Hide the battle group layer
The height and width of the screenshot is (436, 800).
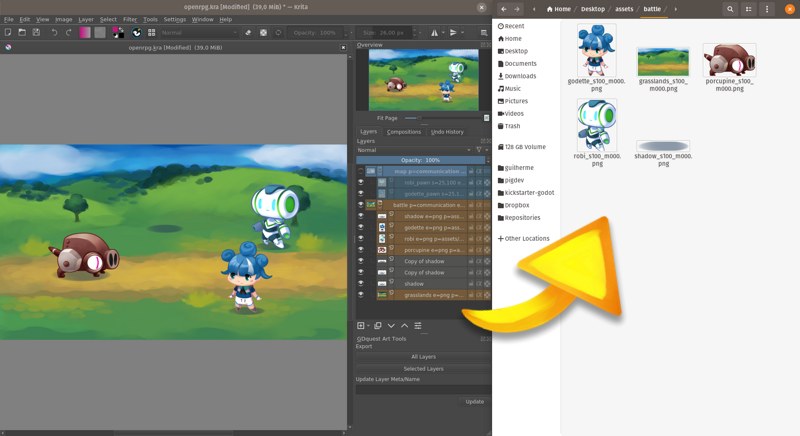pos(361,204)
